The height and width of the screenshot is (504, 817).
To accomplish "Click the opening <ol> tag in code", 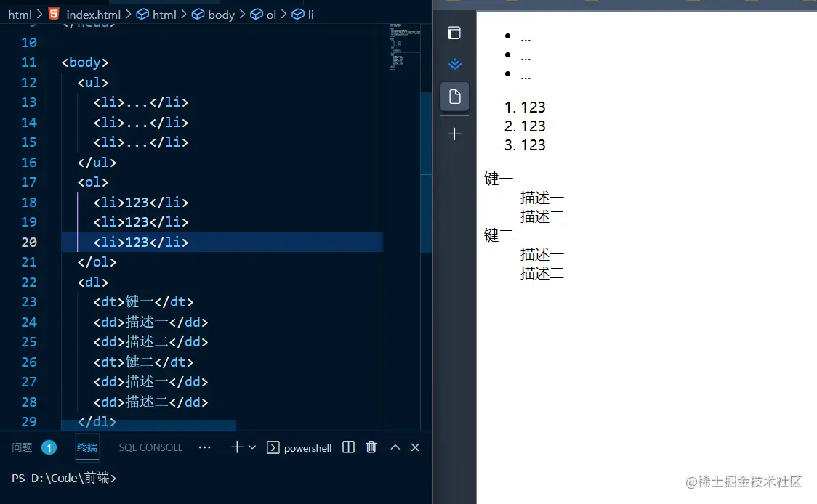I will point(93,182).
